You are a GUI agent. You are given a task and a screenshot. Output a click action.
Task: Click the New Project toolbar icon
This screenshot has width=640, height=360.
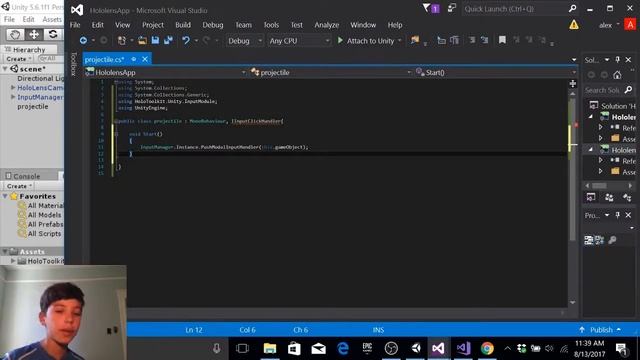point(122,40)
